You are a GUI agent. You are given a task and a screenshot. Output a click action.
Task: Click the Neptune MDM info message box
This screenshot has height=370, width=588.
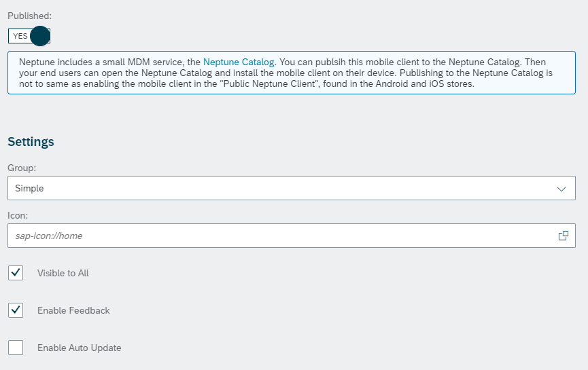tap(292, 73)
